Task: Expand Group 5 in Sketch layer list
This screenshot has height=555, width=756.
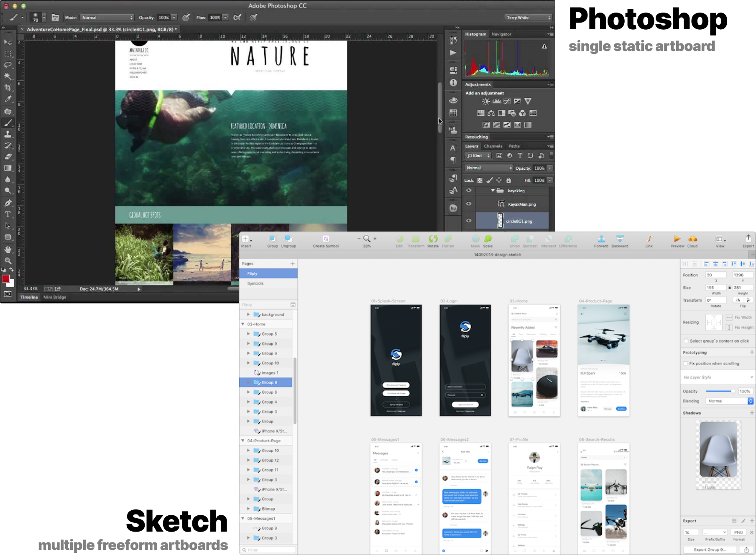Action: coord(248,334)
